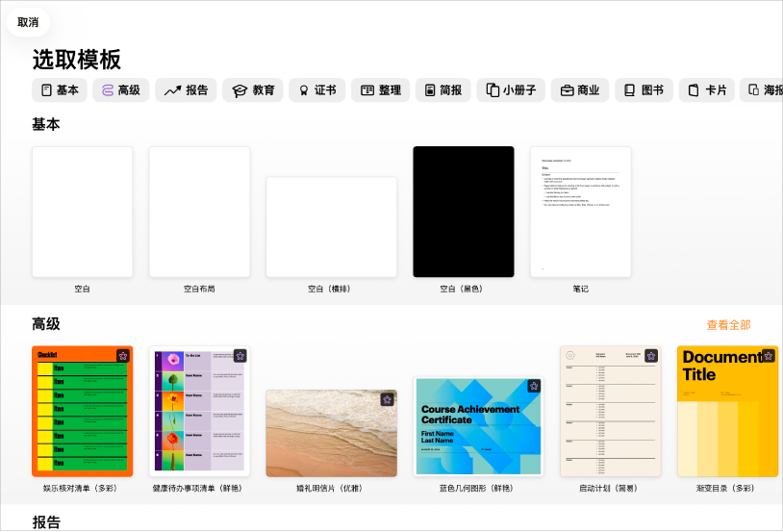Screen dimensions: 783x532
Task: Click premium badge on 健康待办事项清单 thumbnail
Action: coord(240,356)
